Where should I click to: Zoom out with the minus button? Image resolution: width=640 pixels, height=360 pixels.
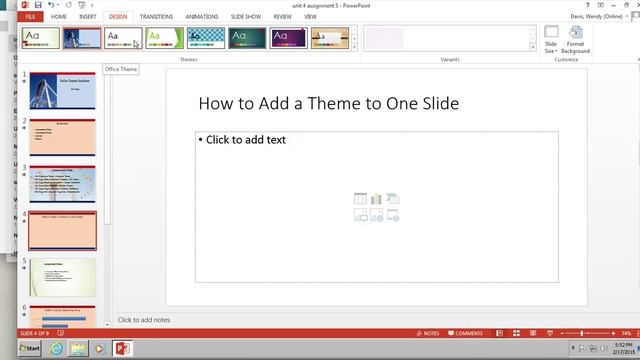click(x=562, y=333)
